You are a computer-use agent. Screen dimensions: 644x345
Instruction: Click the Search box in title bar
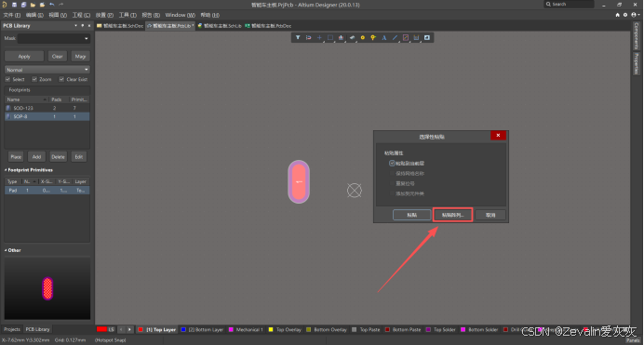(x=569, y=4)
